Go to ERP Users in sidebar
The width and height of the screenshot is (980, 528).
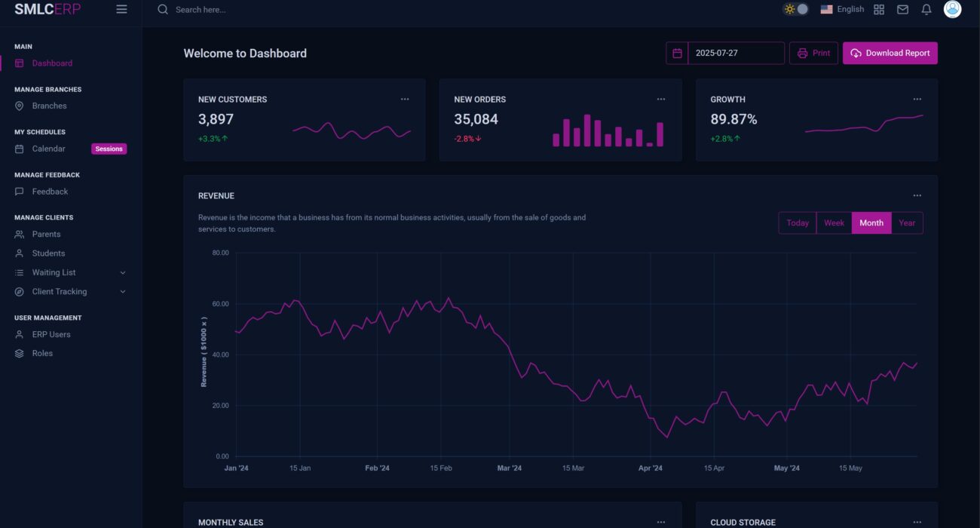[51, 335]
